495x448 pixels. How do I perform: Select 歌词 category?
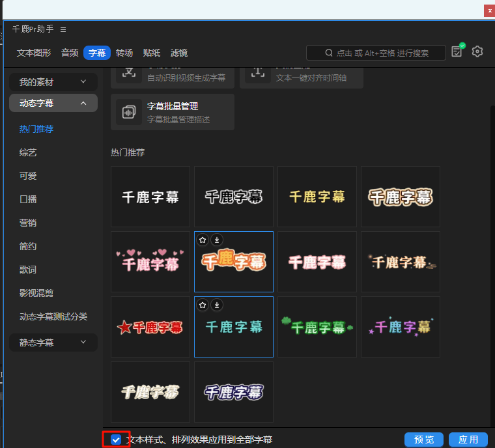(28, 270)
